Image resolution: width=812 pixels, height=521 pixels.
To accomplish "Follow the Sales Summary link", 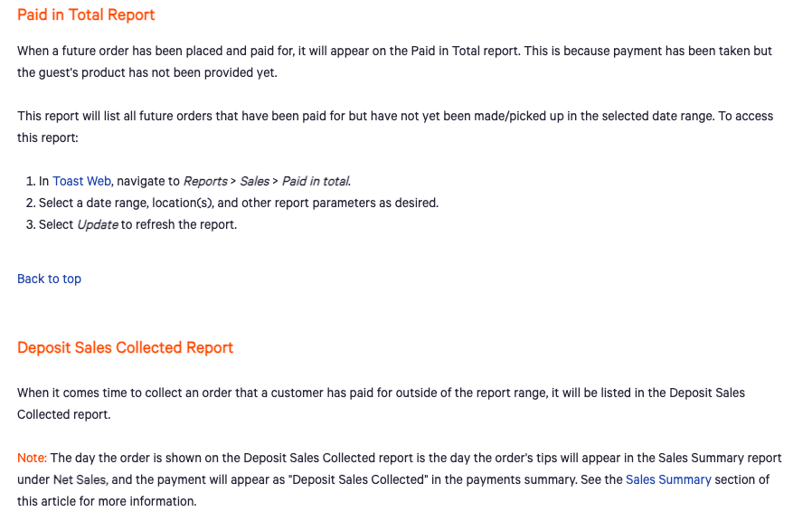I will 668,479.
